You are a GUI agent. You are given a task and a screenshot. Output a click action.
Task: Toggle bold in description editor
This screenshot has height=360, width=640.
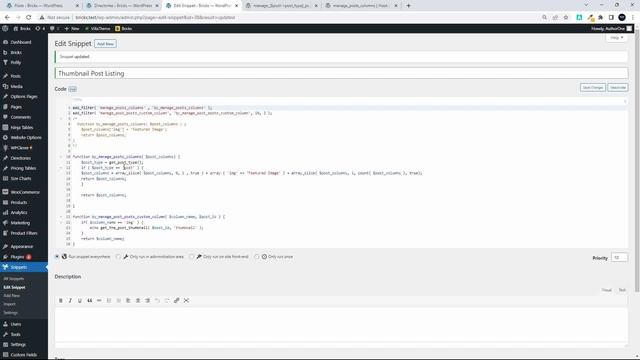click(61, 300)
